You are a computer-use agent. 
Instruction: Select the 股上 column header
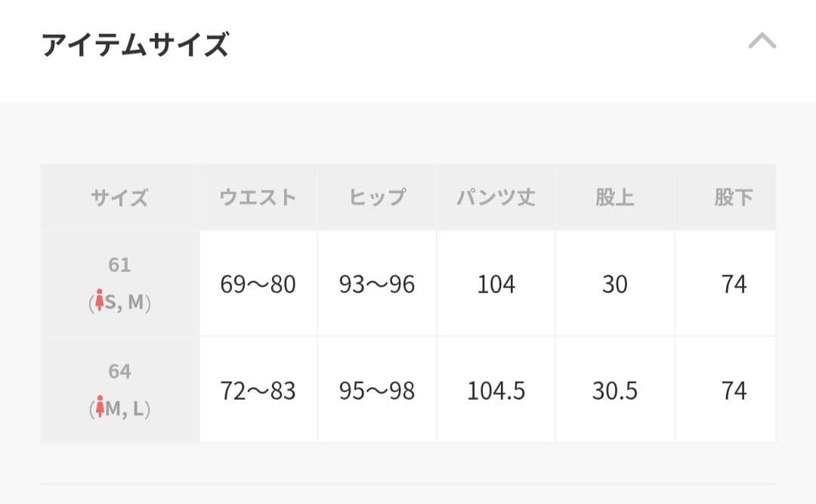614,197
